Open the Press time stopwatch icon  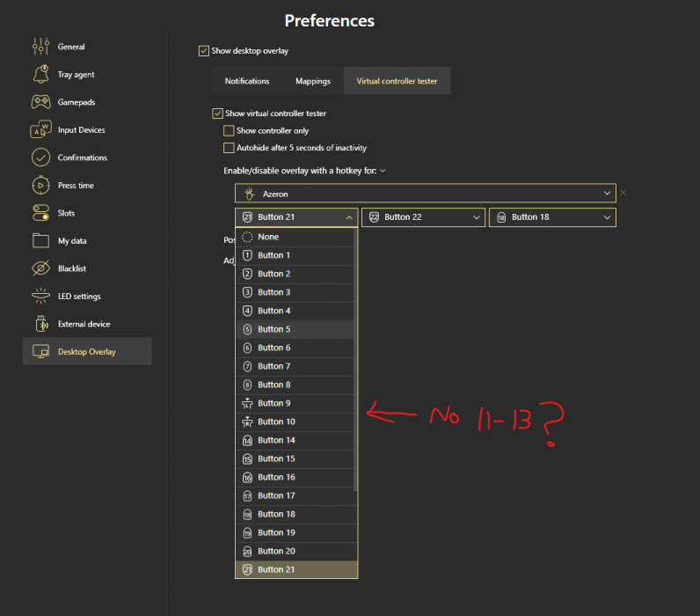click(40, 186)
